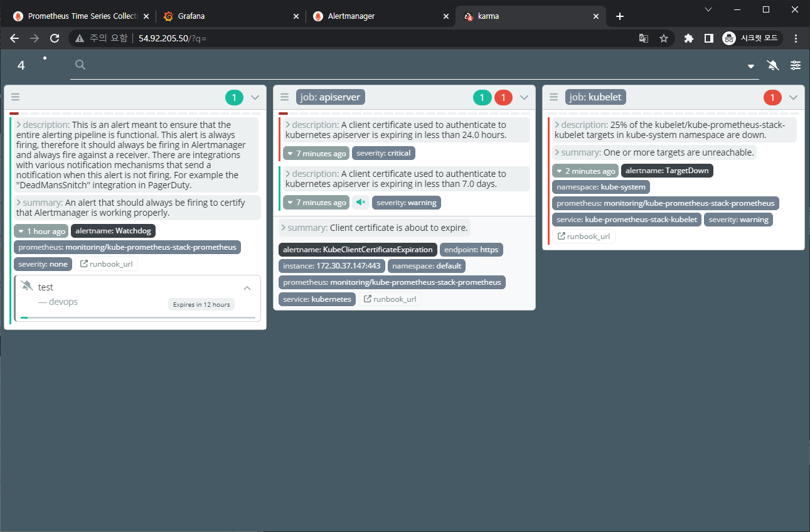Collapse the job: kubelet alert group
This screenshot has height=532, width=810.
[793, 97]
